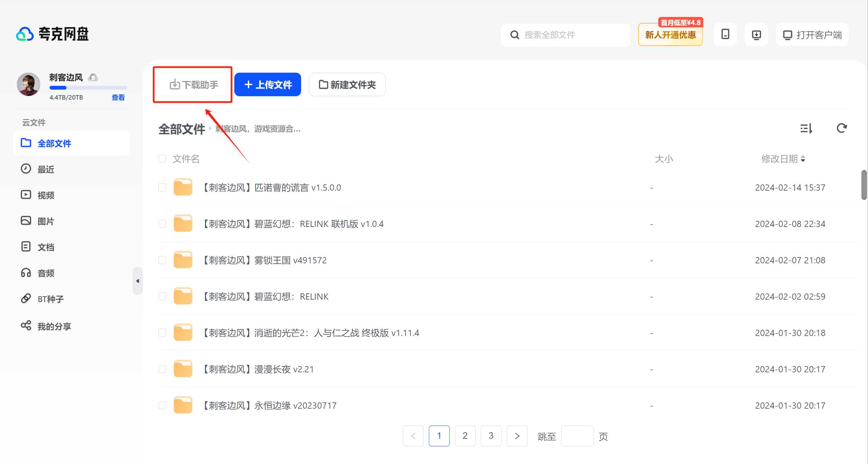Screen dimensions: 868x464
Task: Sort by 修改日期 column header
Action: (x=783, y=159)
